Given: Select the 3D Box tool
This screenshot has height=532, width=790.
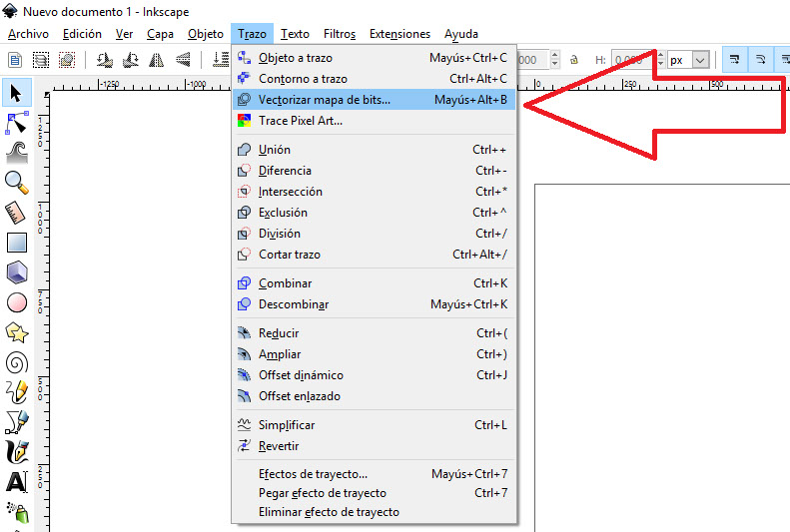Looking at the screenshot, I should 17,272.
